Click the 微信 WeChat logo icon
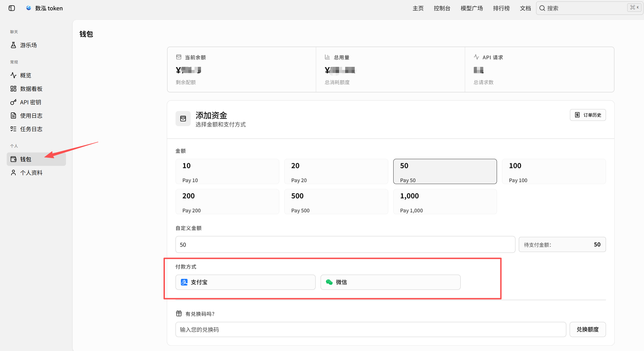Viewport: 644px width, 351px height. click(329, 282)
